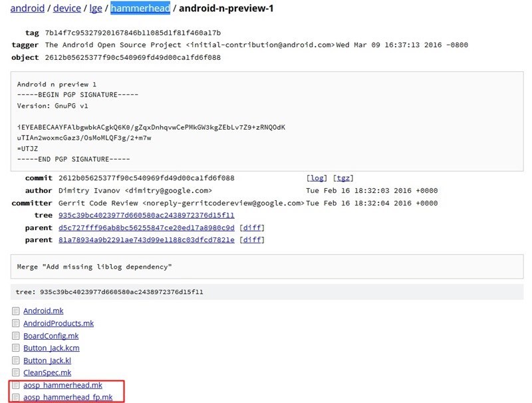Click the file icon beside BoardConfig.mk
Screen dimensions: 532x403
[15, 336]
